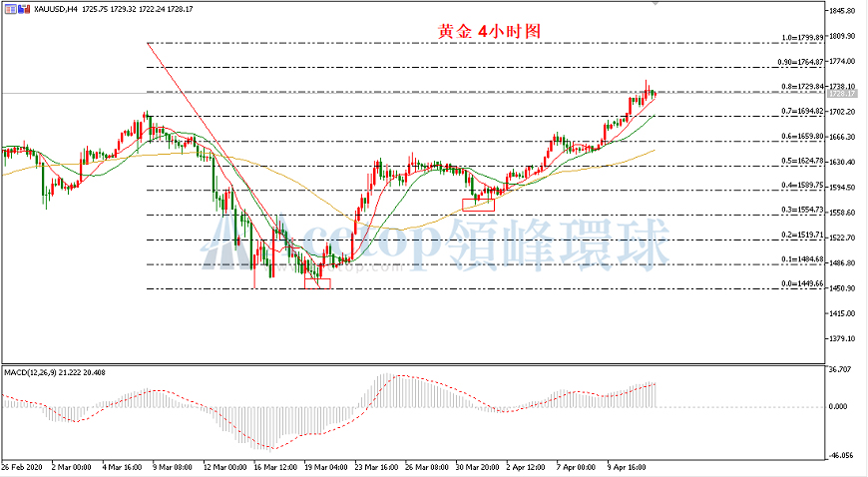Click price scale value 1666.30
This screenshot has height=477, width=868.
click(842, 137)
